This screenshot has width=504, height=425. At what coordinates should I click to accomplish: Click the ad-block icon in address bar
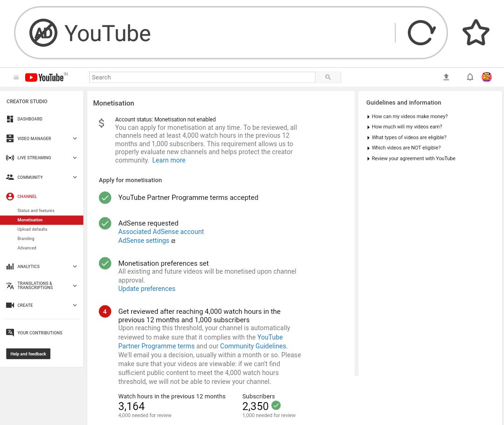tap(43, 33)
